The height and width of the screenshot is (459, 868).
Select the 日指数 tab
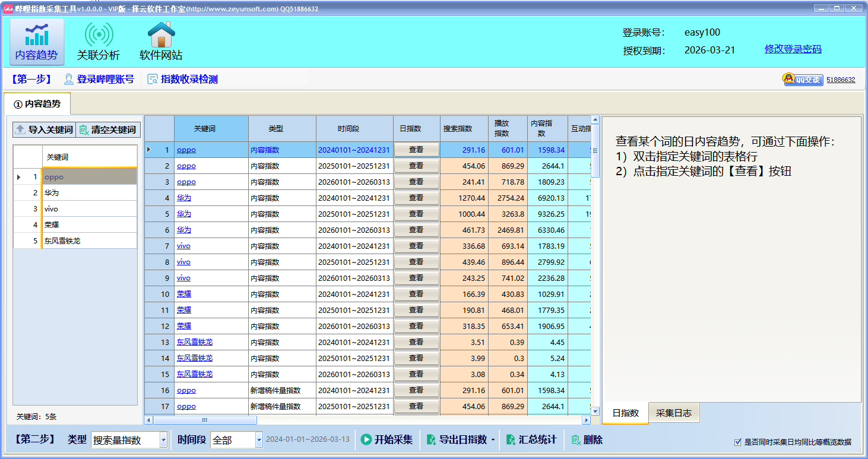pos(625,413)
